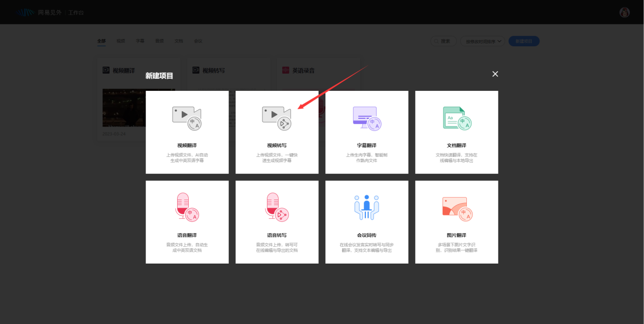Viewport: 644px width, 324px height.
Task: Focus the 搜索 search field
Action: [443, 41]
